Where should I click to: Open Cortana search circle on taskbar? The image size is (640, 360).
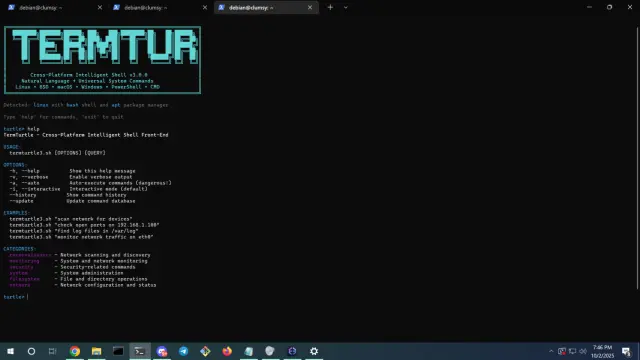31,351
